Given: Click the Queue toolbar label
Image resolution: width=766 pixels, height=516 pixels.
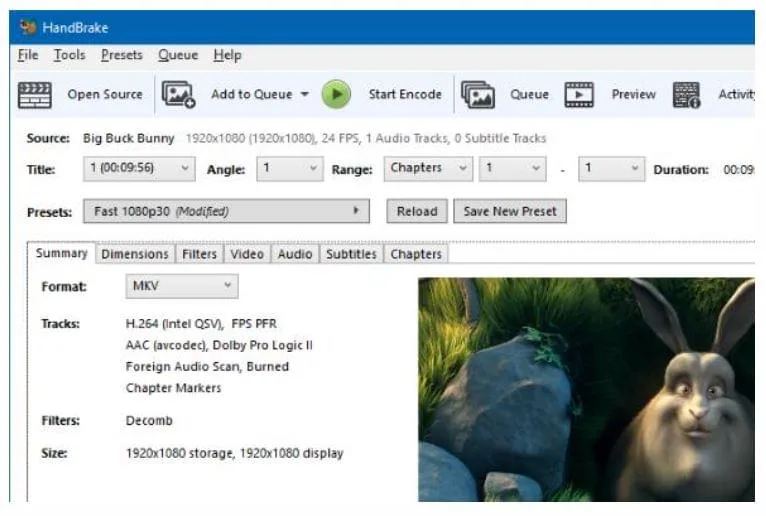Looking at the screenshot, I should [530, 94].
